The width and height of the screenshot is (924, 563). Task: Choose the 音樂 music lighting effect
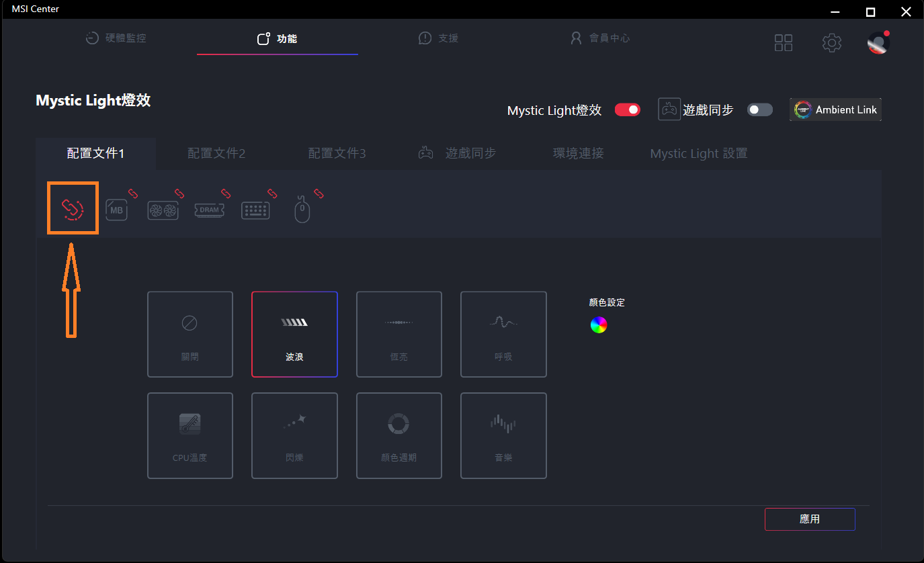click(x=503, y=436)
